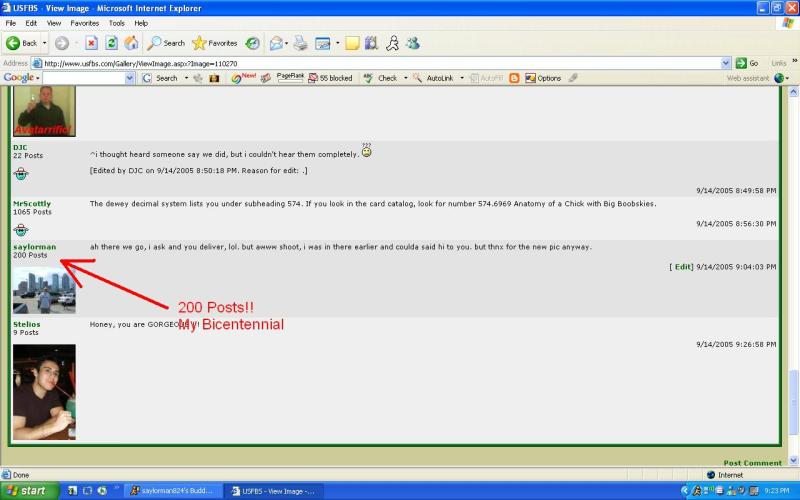Open Stelios profile link
Viewport: 800px width, 500px height.
[x=27, y=324]
